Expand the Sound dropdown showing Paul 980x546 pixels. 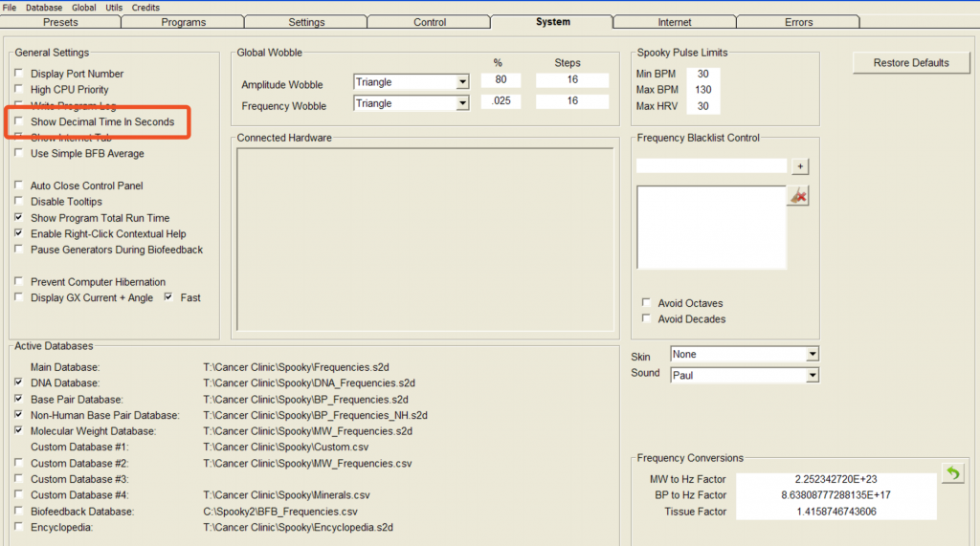[812, 376]
